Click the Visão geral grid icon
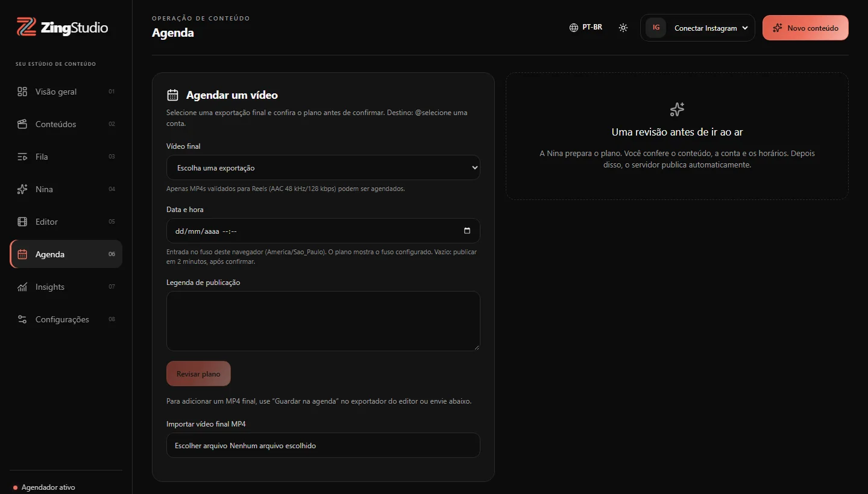This screenshot has height=494, width=868. pos(22,92)
